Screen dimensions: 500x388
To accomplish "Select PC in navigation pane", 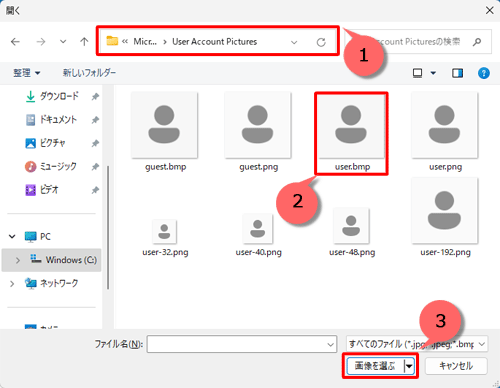I will (x=38, y=237).
